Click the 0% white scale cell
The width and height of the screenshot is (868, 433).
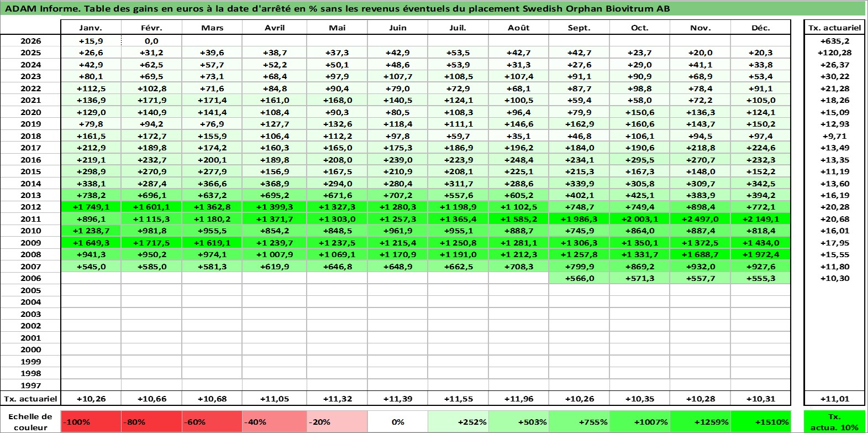coord(398,421)
